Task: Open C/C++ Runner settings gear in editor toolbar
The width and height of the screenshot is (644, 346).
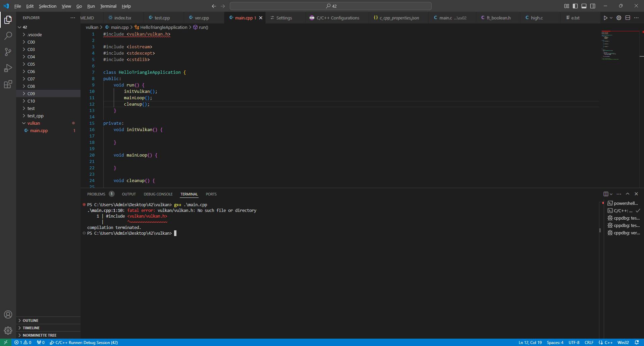Action: 619,18
